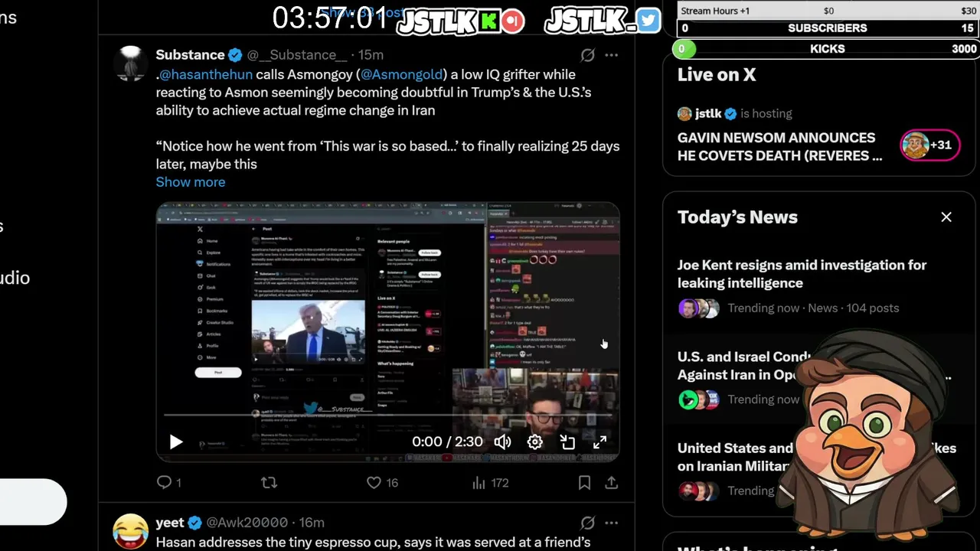Mute the video with the speaker icon
980x551 pixels.
502,442
